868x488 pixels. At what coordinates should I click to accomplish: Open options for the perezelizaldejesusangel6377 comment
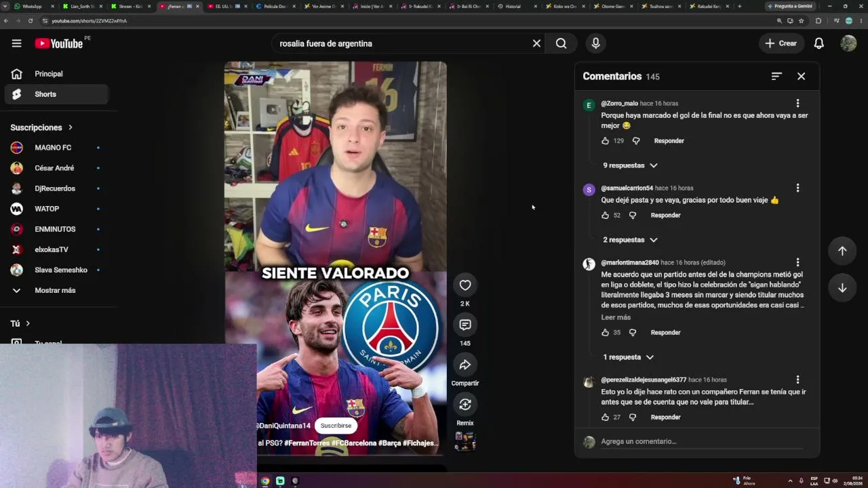pyautogui.click(x=797, y=380)
